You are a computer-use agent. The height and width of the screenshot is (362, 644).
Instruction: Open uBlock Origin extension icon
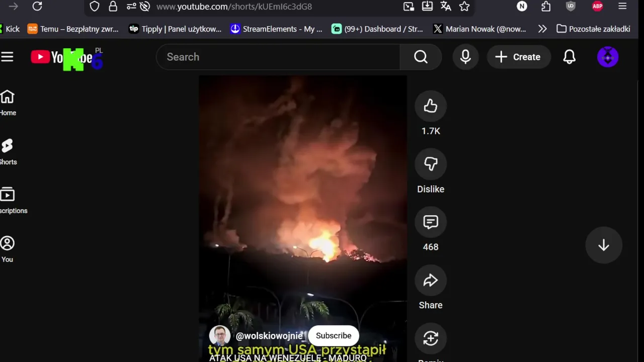tap(571, 7)
